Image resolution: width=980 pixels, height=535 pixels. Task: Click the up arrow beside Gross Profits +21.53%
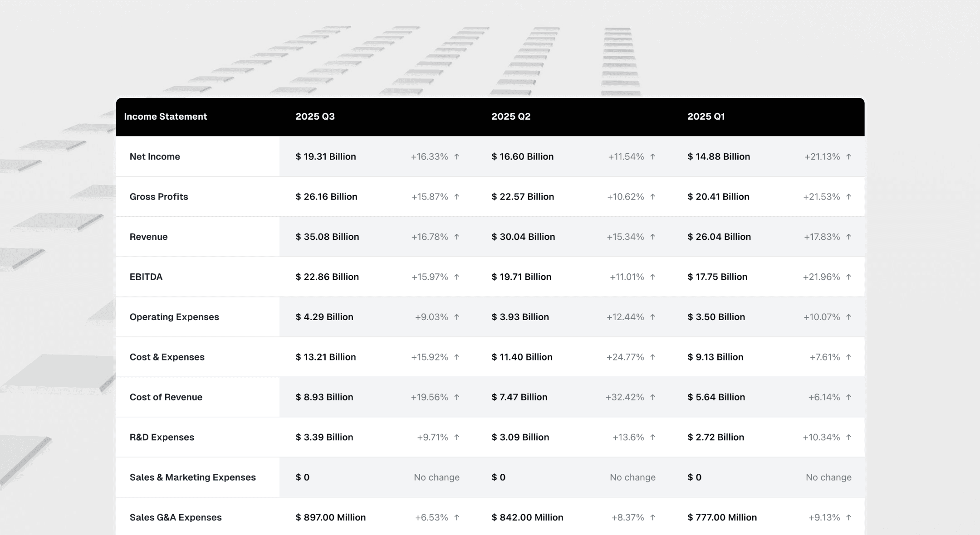click(849, 197)
